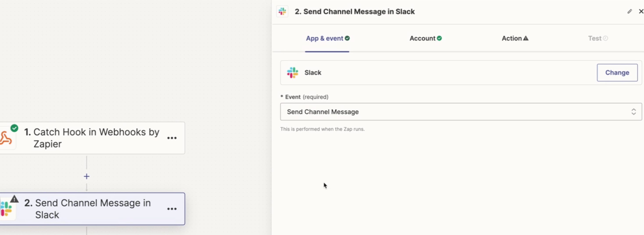644x235 pixels.
Task: Click the 'Slack' app name text
Action: [x=313, y=73]
